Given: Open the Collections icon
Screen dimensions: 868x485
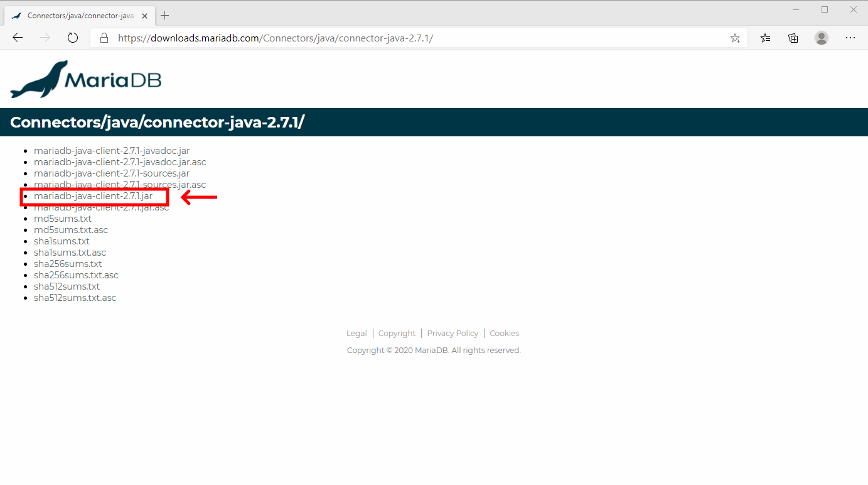Looking at the screenshot, I should pos(793,38).
